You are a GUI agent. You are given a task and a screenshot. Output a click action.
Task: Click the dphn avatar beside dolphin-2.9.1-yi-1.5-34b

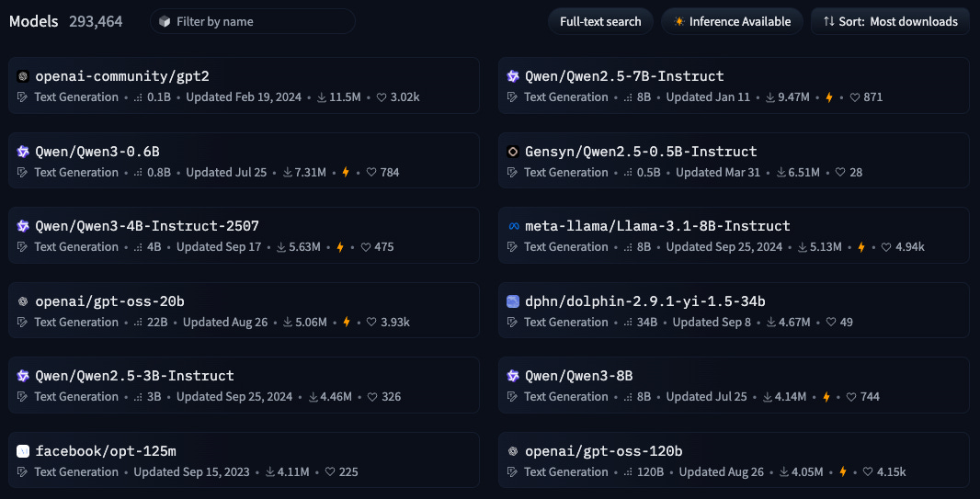(x=513, y=301)
